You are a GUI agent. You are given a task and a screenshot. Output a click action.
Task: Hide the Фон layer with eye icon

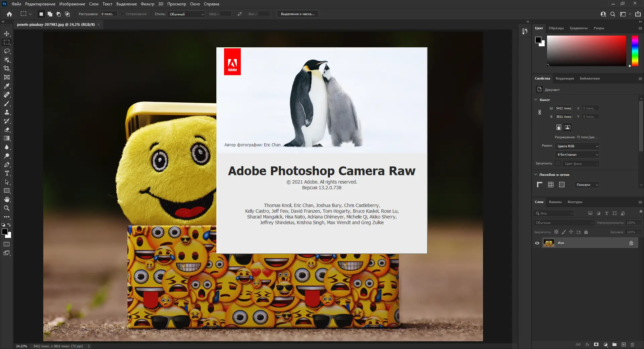(x=537, y=243)
